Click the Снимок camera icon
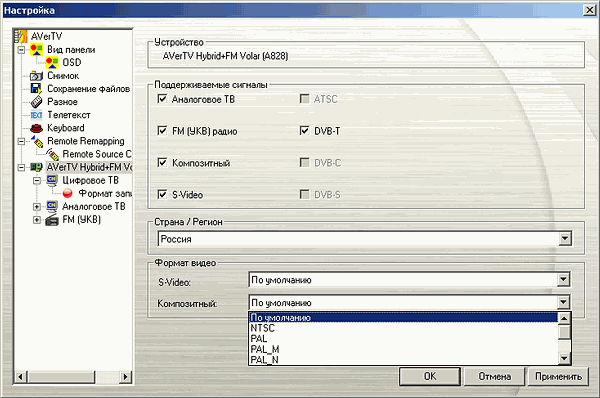 pos(36,76)
